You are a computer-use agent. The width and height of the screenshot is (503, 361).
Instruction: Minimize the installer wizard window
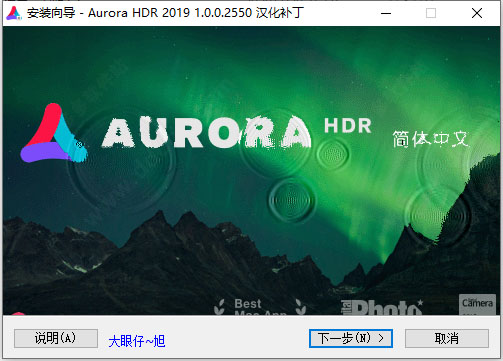point(386,13)
